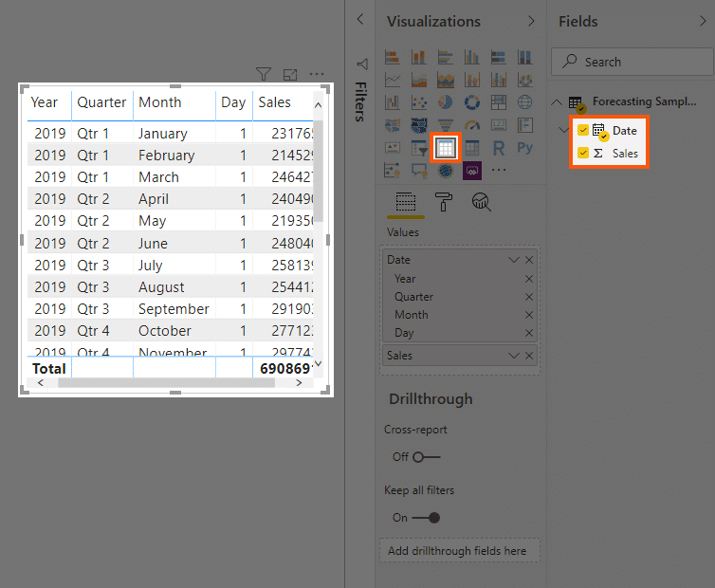Open More options ellipsis on table visual
This screenshot has height=588, width=715.
[x=317, y=74]
